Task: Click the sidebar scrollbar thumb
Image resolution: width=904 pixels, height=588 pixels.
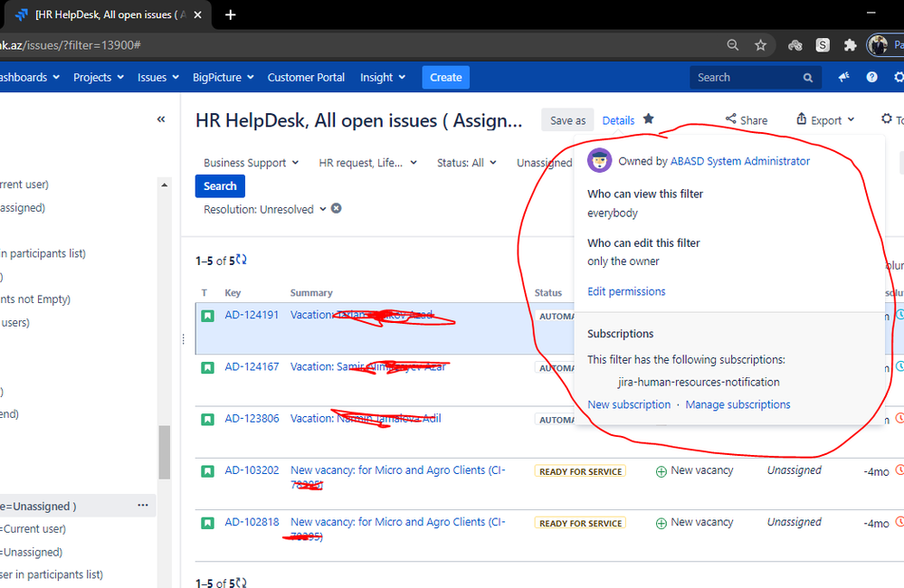Action: (165, 452)
